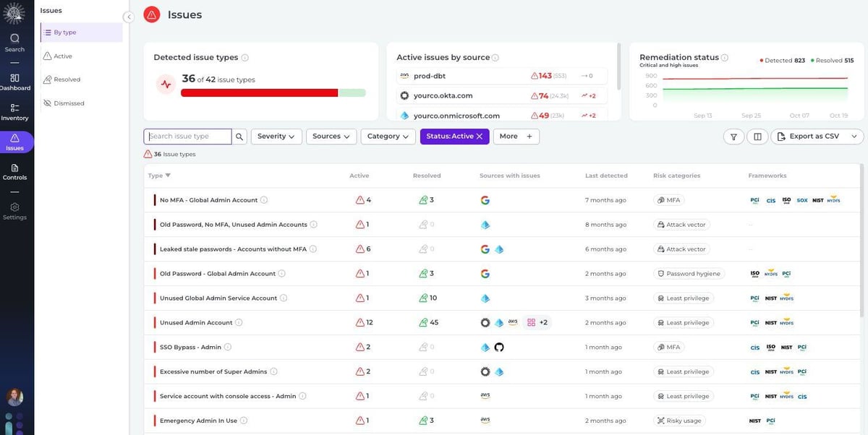The width and height of the screenshot is (868, 435).
Task: Click the info icon beside Excessive number of Super Admins
Action: (x=273, y=371)
